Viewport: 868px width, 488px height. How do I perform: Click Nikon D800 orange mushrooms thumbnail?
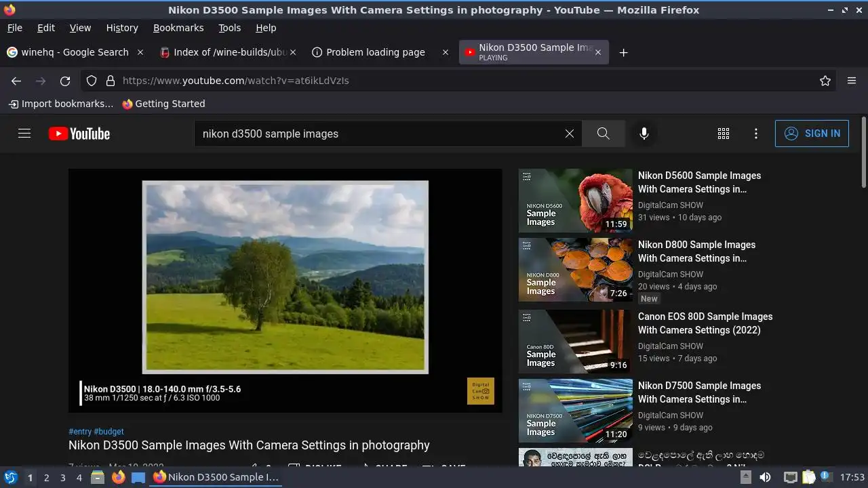coord(576,270)
